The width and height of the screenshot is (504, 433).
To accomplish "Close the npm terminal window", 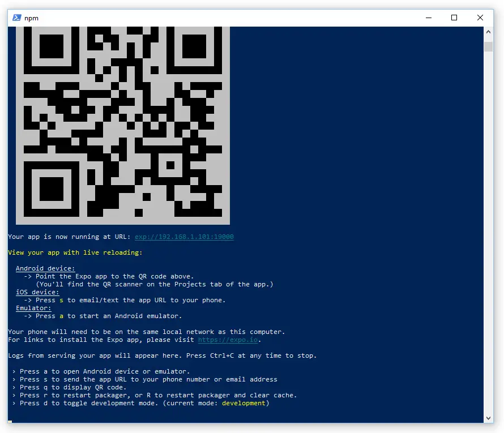I will pyautogui.click(x=480, y=18).
